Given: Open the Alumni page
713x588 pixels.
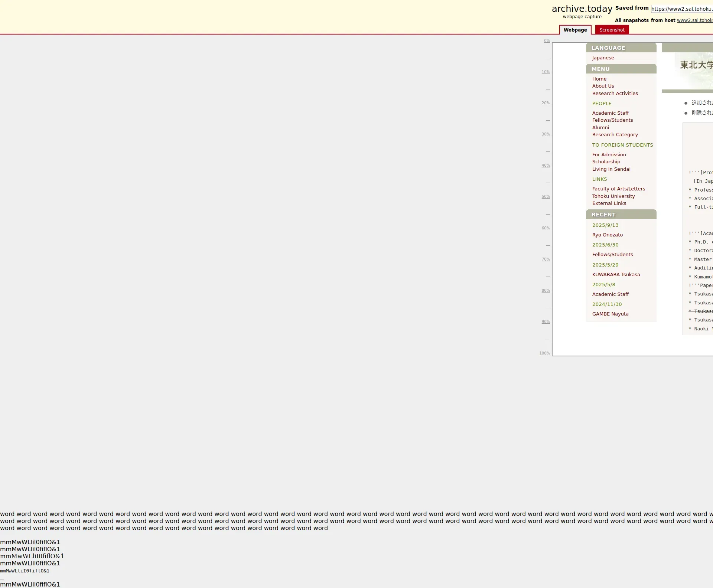Looking at the screenshot, I should (600, 128).
